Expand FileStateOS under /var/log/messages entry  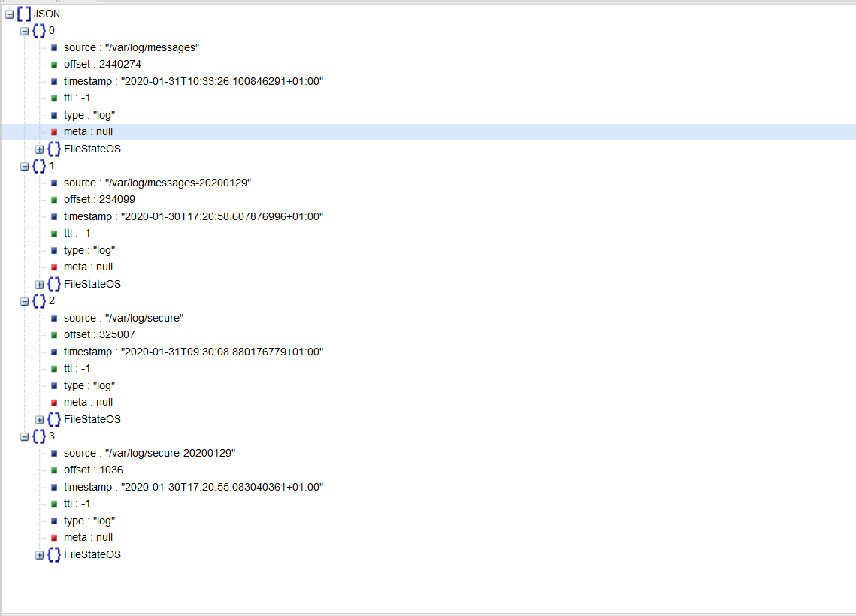pyautogui.click(x=40, y=149)
